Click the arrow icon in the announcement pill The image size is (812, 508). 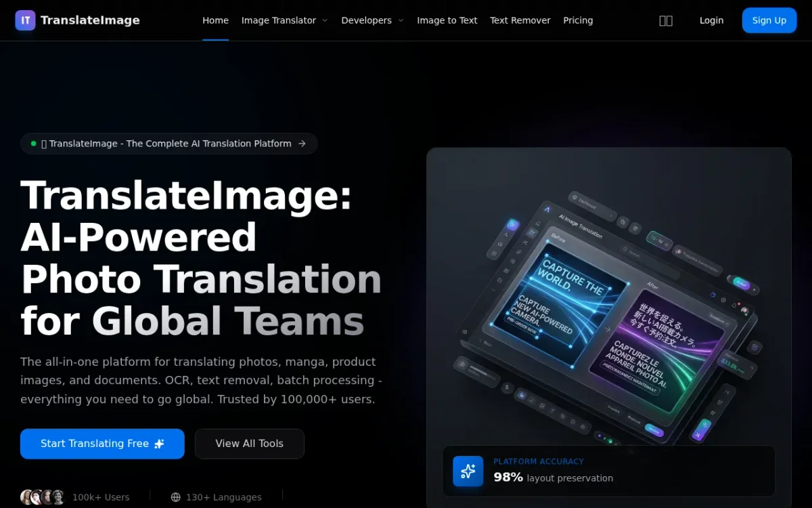302,144
